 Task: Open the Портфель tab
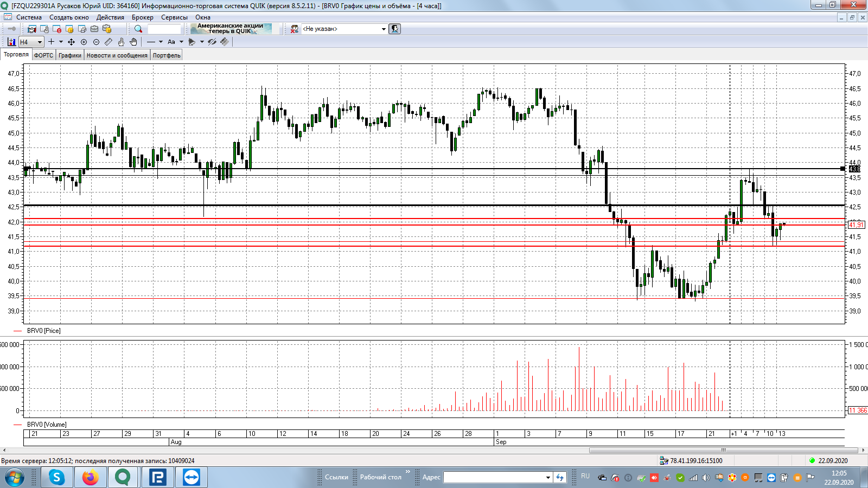pos(167,55)
